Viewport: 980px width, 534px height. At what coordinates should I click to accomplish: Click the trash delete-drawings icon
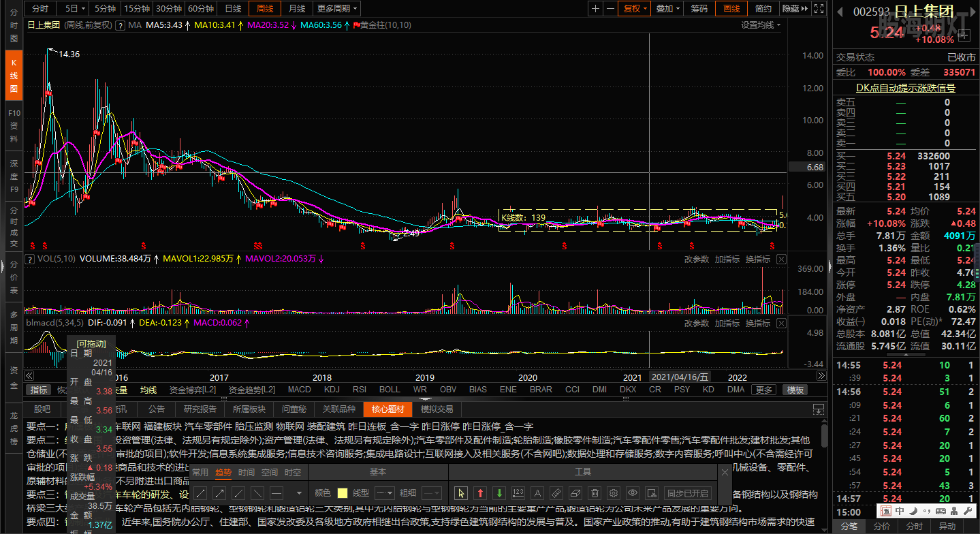pos(595,492)
